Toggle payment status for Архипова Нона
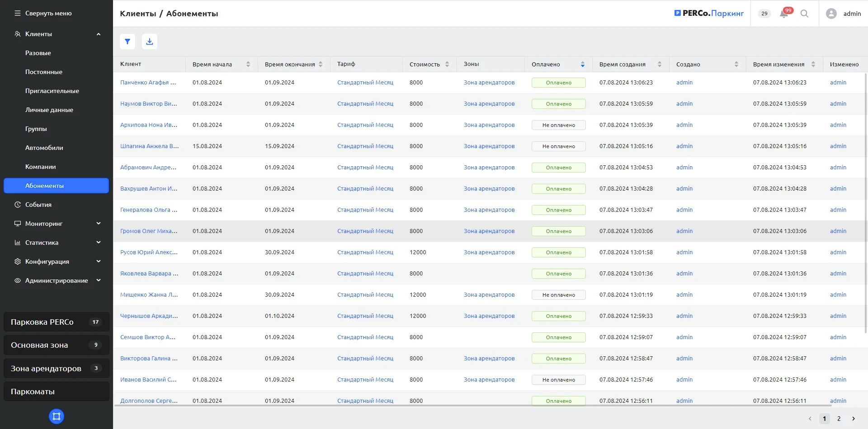Screen dimensions: 868x429 pos(558,125)
